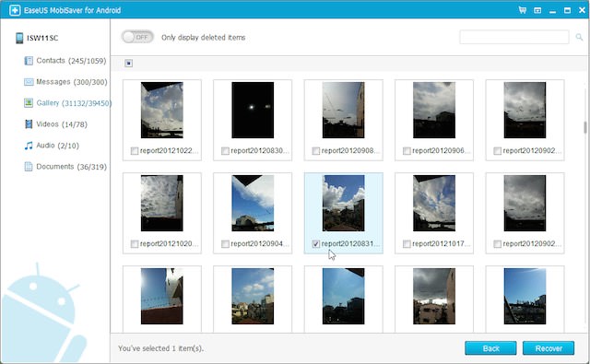Click the search magnifier icon

(579, 37)
